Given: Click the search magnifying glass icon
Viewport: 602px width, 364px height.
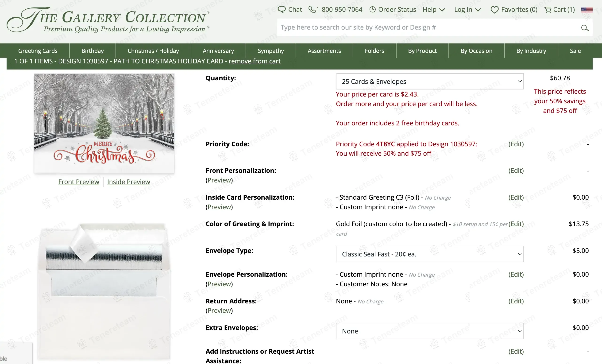Looking at the screenshot, I should click(x=585, y=28).
